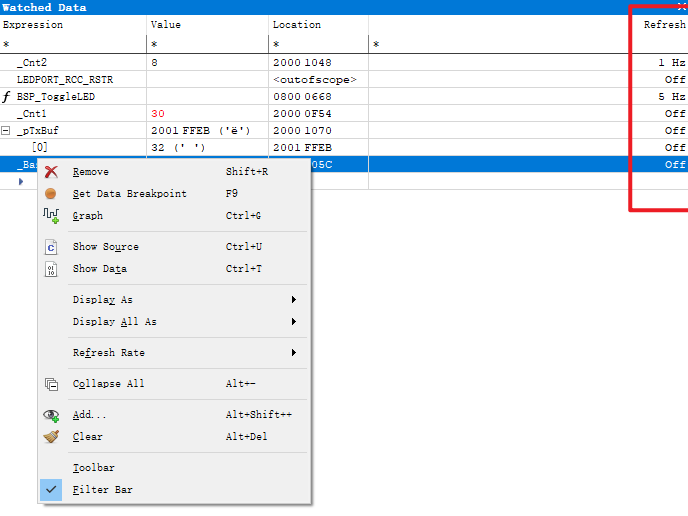
Task: Collapse the _pTxBuf tree node
Action: tap(6, 130)
